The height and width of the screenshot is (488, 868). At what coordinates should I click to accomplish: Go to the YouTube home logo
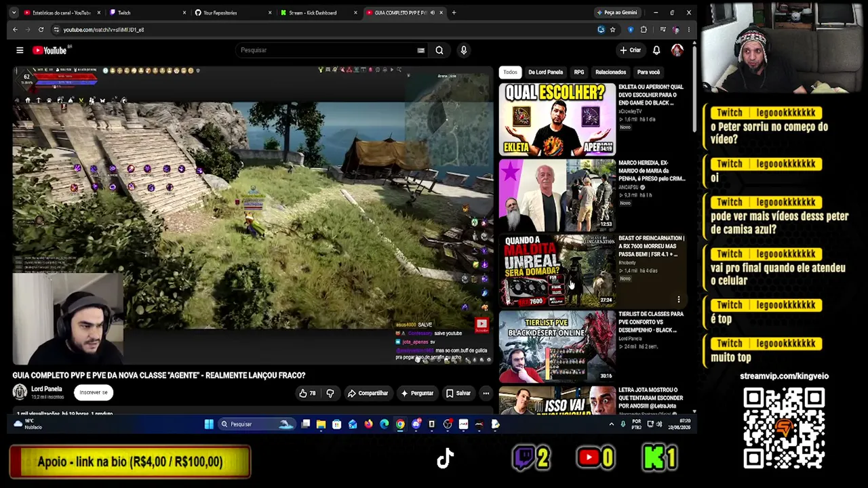tap(50, 50)
